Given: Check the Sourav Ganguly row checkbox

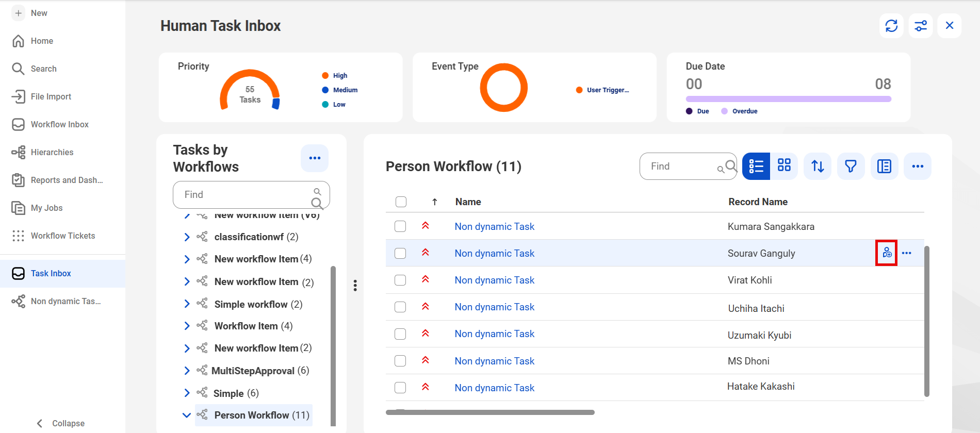Looking at the screenshot, I should pyautogui.click(x=400, y=253).
